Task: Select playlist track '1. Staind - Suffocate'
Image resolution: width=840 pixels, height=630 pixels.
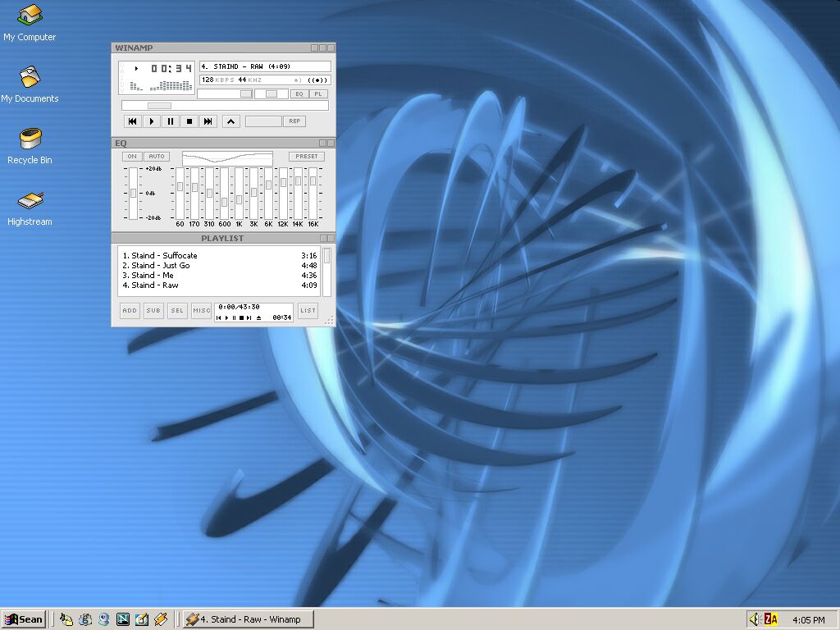Action: [219, 256]
